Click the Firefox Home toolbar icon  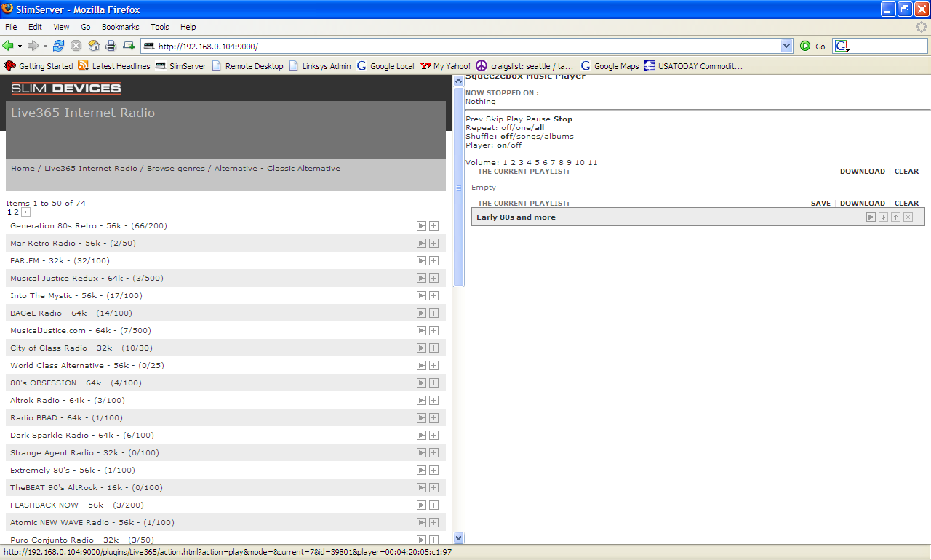pyautogui.click(x=94, y=46)
